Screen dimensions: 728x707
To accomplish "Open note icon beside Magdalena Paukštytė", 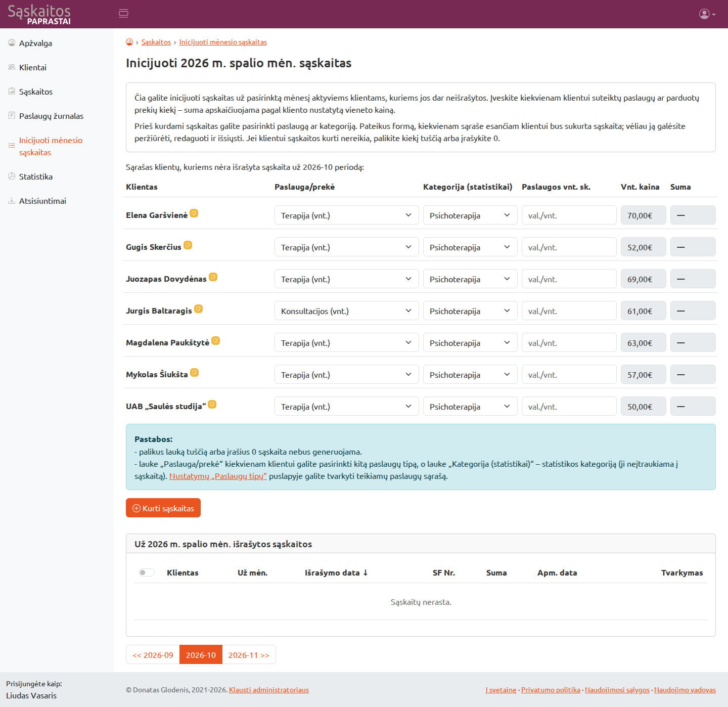I will 216,341.
